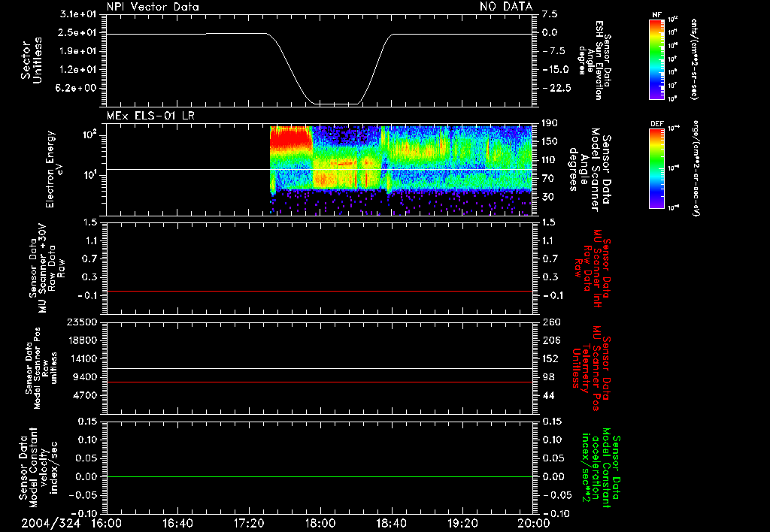Click the "30" scanner angle tick label
Viewport: 770px width, 532px height.
(547, 197)
